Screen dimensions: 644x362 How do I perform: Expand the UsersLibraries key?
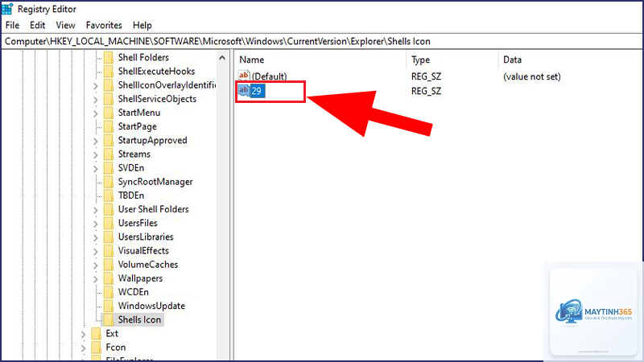tap(95, 237)
